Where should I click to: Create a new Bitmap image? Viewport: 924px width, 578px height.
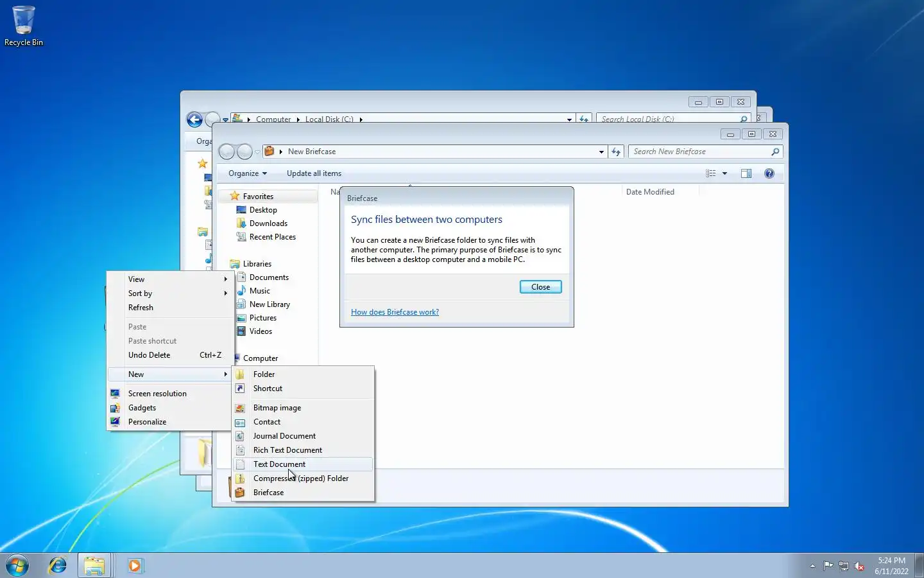tap(303, 408)
